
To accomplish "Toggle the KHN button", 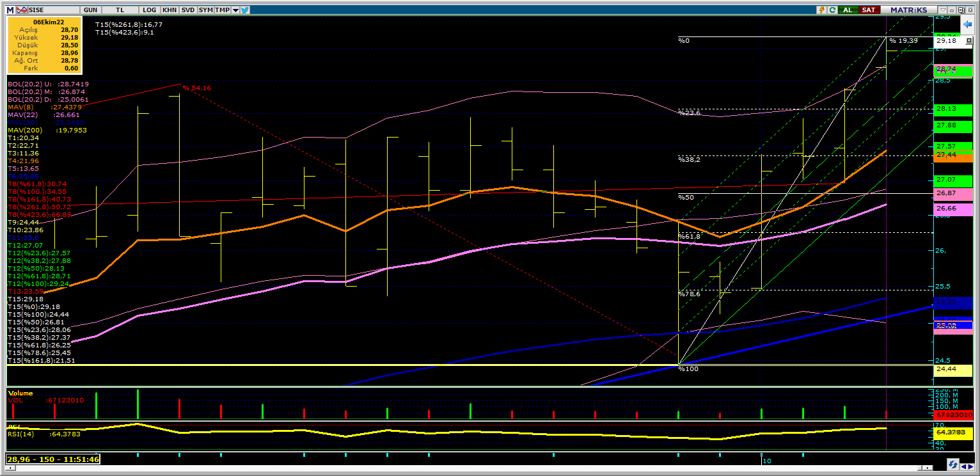I will coord(170,10).
